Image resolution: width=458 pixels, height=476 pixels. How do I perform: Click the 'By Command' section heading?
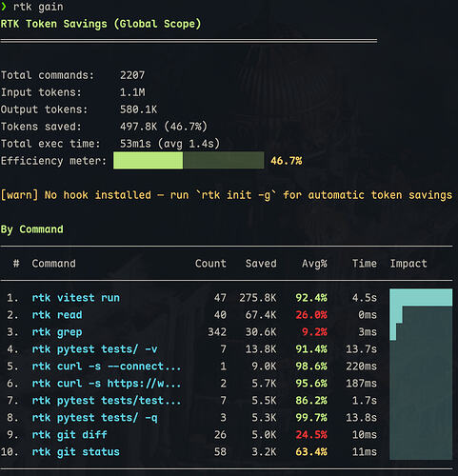pos(32,229)
